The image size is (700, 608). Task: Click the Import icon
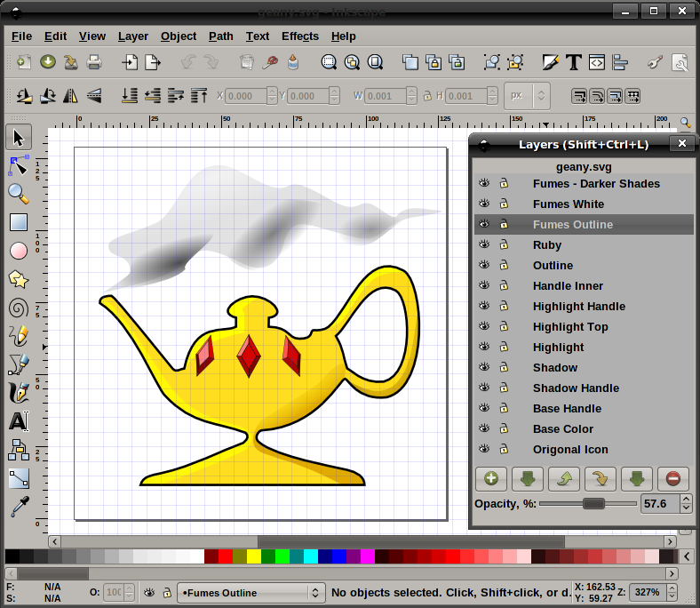pos(130,62)
